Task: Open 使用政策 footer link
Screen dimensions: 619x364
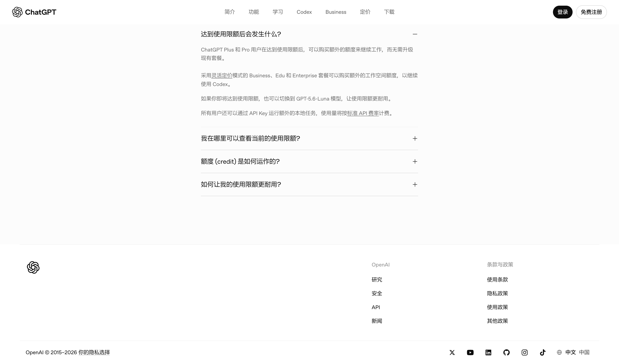Action: point(497,307)
